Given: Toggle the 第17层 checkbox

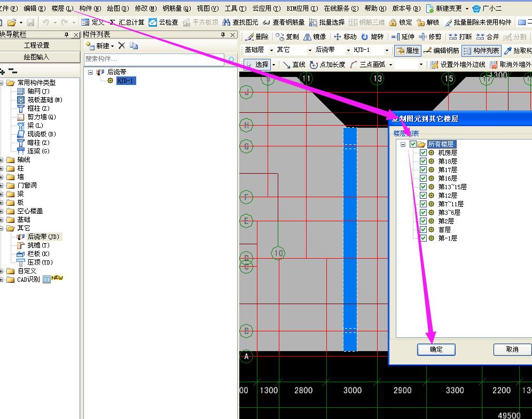Looking at the screenshot, I should pos(423,169).
